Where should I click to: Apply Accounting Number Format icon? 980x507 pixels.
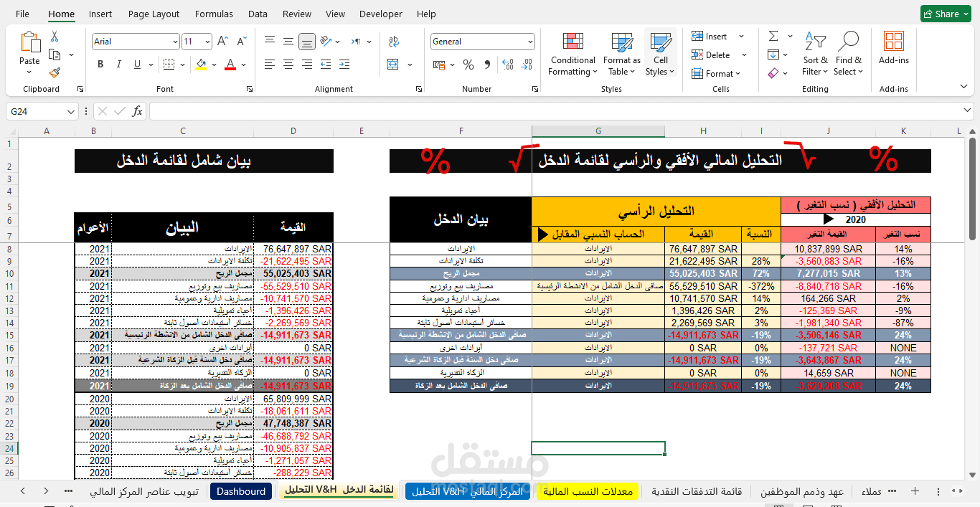440,65
